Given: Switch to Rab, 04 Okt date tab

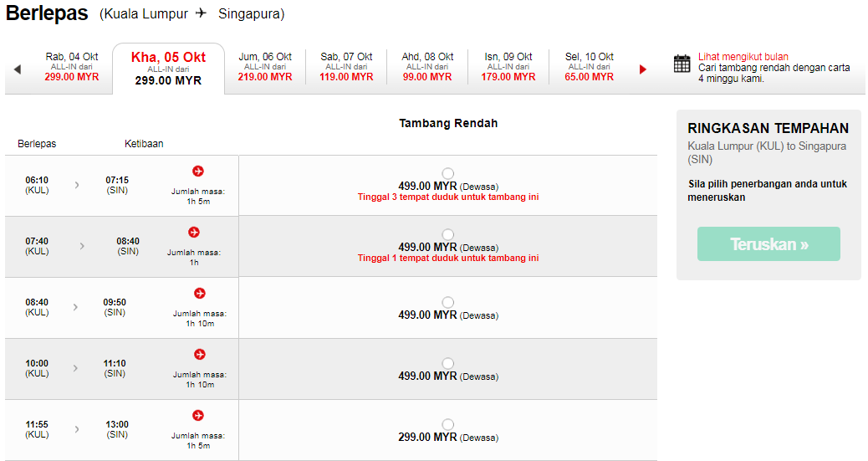Looking at the screenshot, I should tap(72, 67).
